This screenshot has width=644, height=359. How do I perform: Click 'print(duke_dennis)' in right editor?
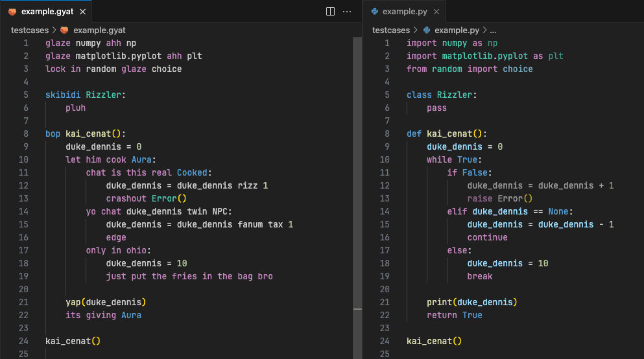[472, 303]
